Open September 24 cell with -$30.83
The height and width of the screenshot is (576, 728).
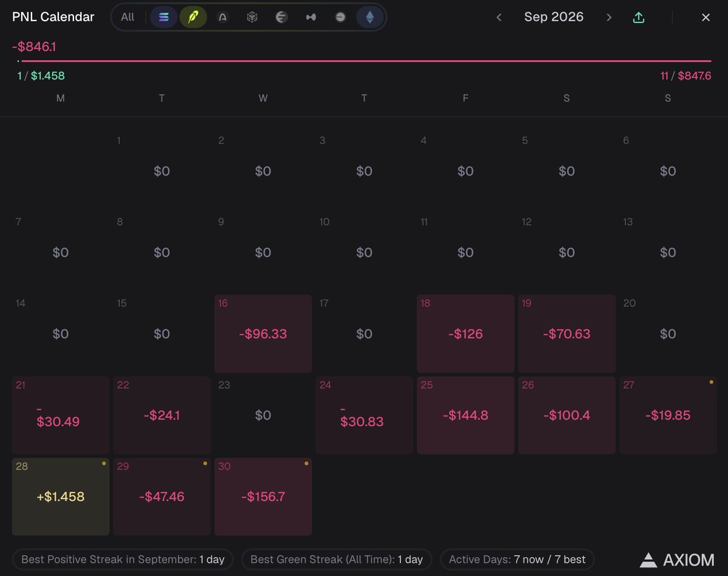[364, 415]
